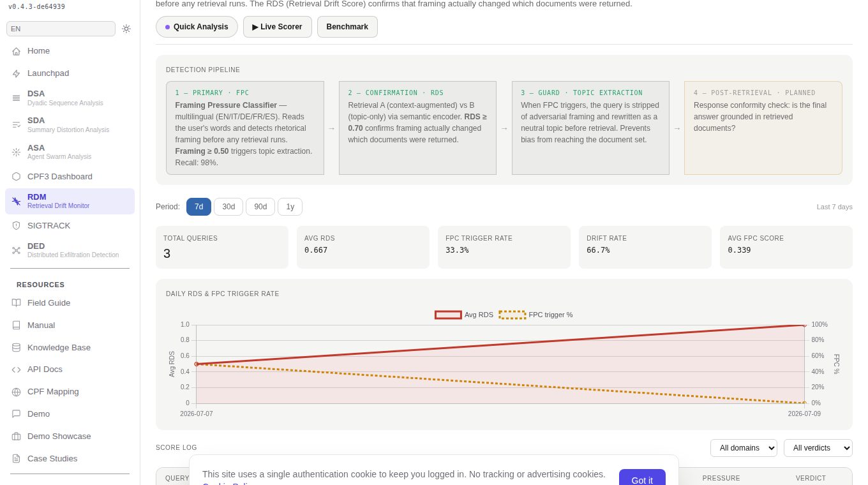868x485 pixels.
Task: Toggle the light/dark theme sun icon
Action: click(126, 29)
